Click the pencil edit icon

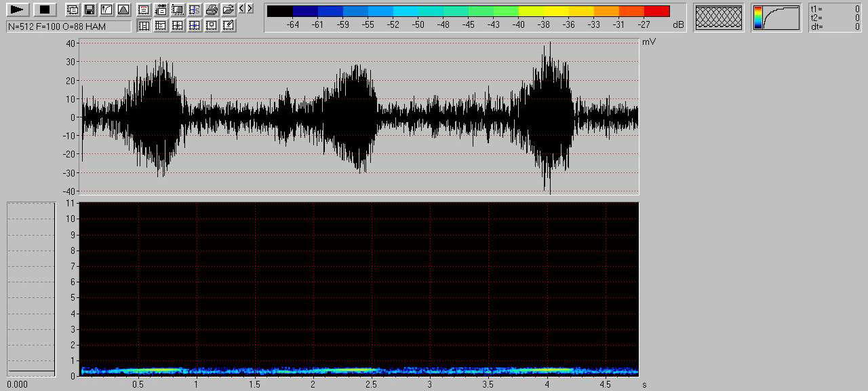coord(229,26)
